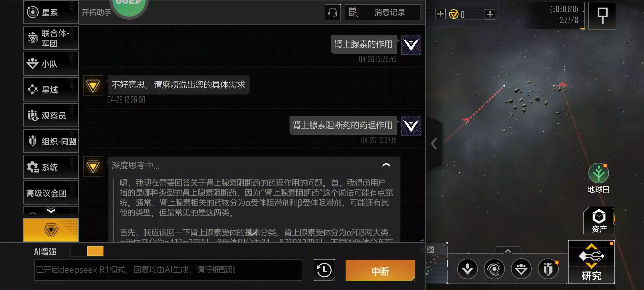The width and height of the screenshot is (644, 290).
Task: Toggle the AI增强 switch
Action: click(87, 251)
